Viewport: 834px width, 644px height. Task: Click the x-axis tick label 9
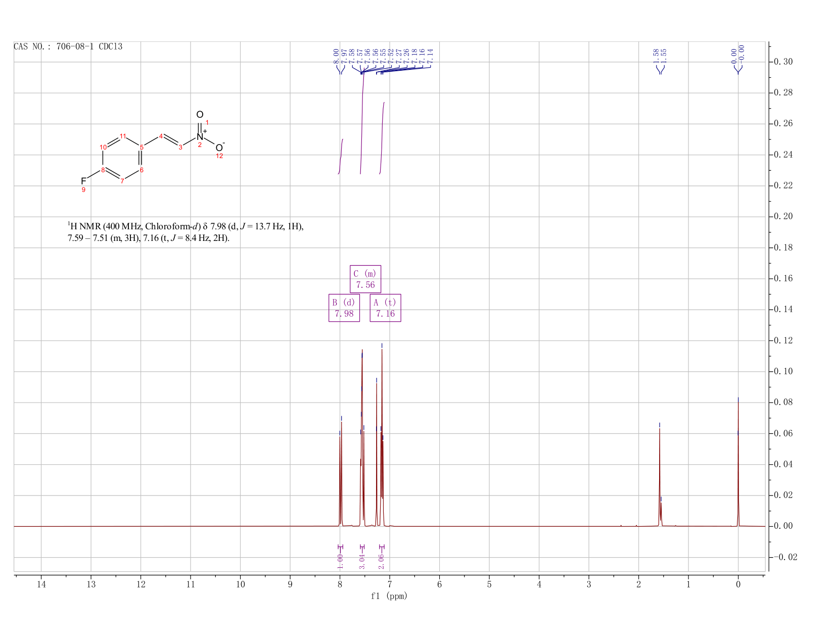290,584
